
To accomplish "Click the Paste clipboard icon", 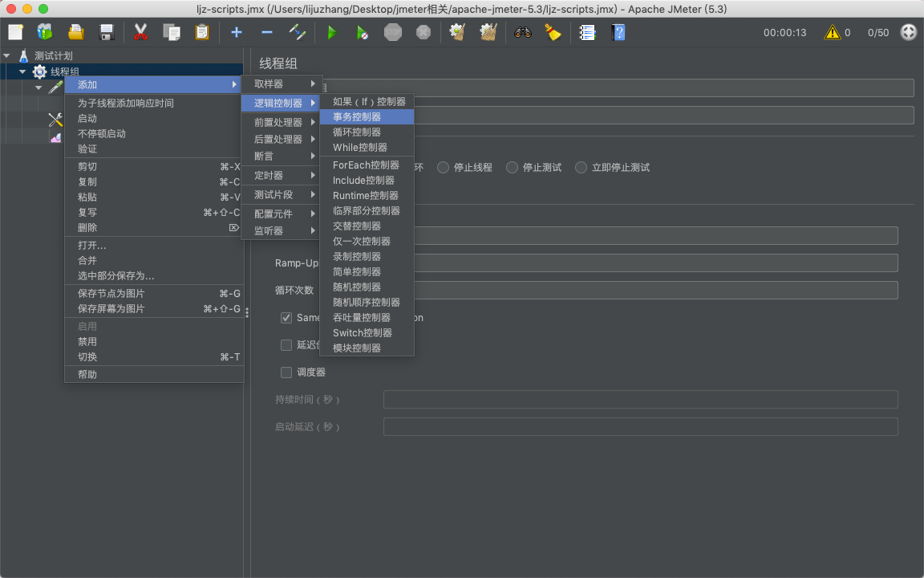I will 202,32.
